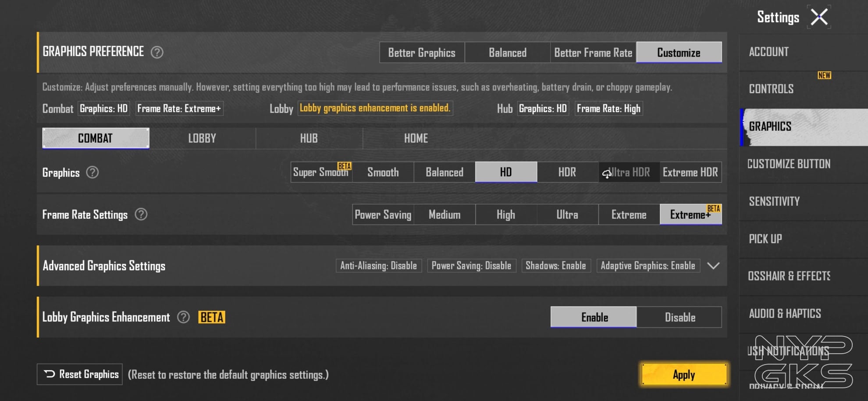Click the Reset Graphics button
The width and height of the screenshot is (868, 401).
80,374
